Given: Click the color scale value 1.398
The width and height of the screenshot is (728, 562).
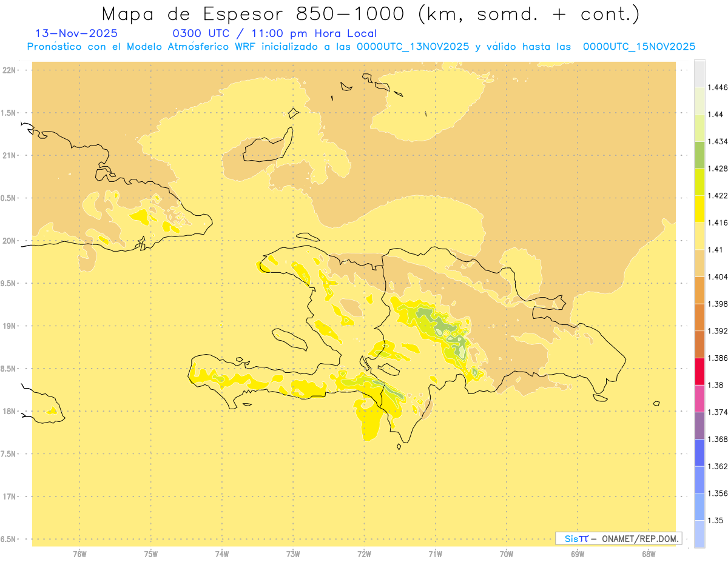Looking at the screenshot, I should [718, 304].
